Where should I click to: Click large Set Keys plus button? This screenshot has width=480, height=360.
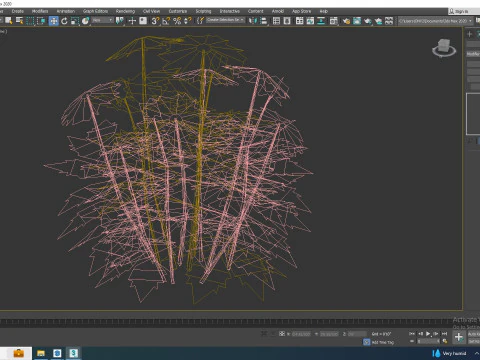click(x=459, y=337)
